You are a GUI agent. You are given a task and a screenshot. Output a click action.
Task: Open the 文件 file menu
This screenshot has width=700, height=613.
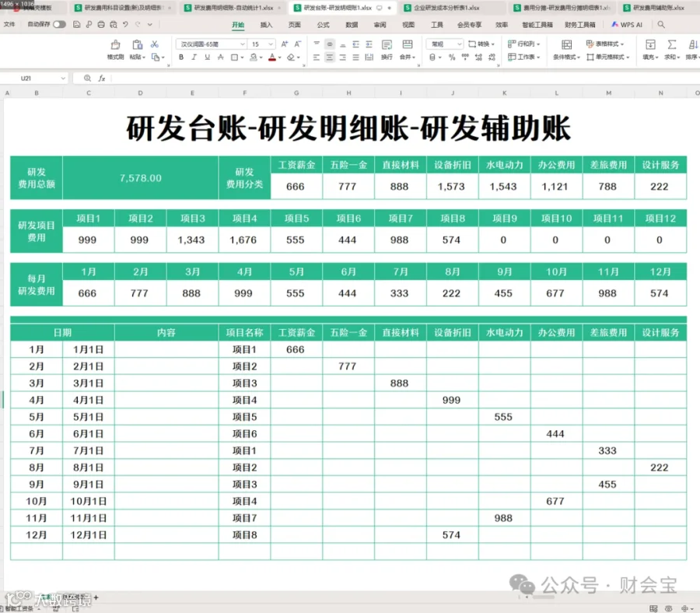coord(9,25)
